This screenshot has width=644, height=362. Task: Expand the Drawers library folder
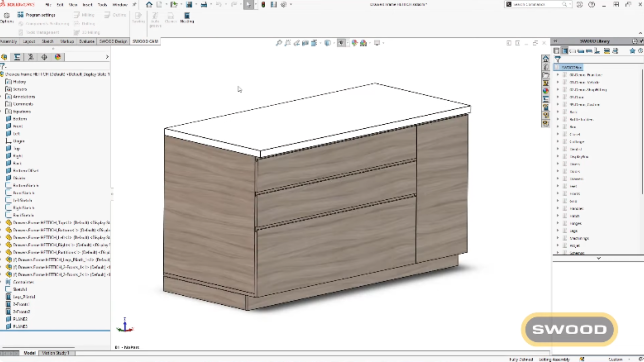[558, 179]
